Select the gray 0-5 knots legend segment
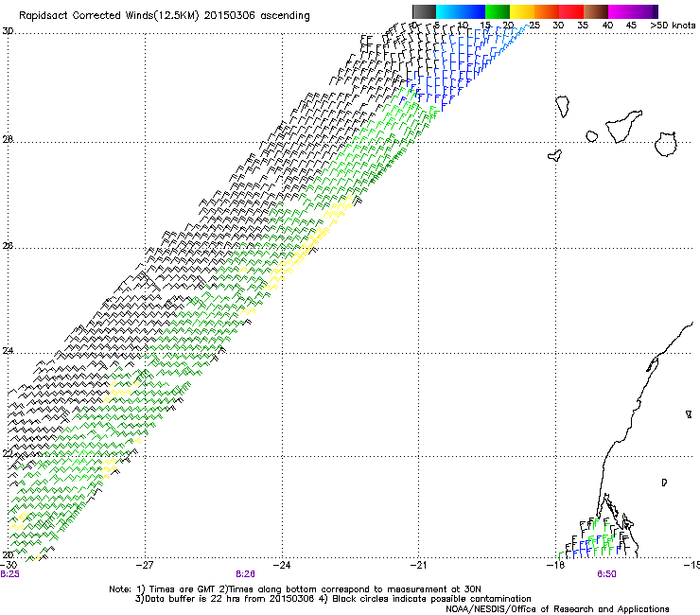Image resolution: width=700 pixels, height=615 pixels. [424, 11]
